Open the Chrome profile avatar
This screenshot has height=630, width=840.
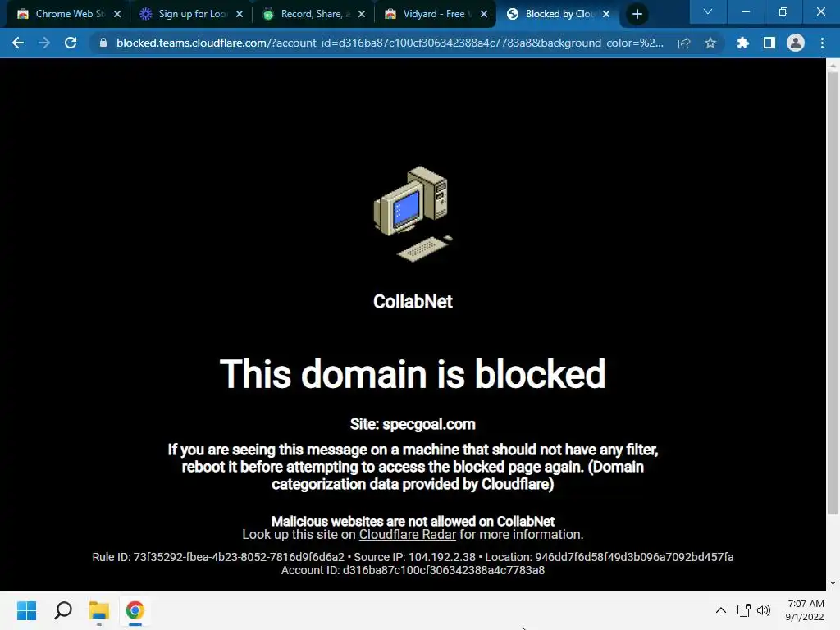[x=796, y=43]
